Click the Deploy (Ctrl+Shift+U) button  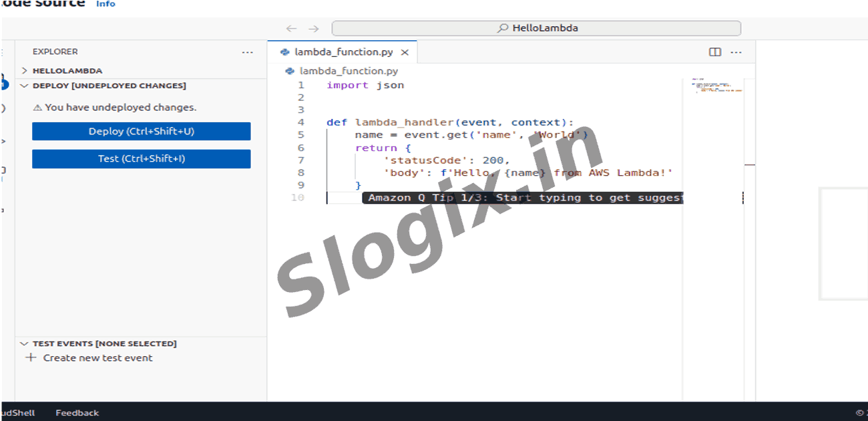(x=141, y=131)
